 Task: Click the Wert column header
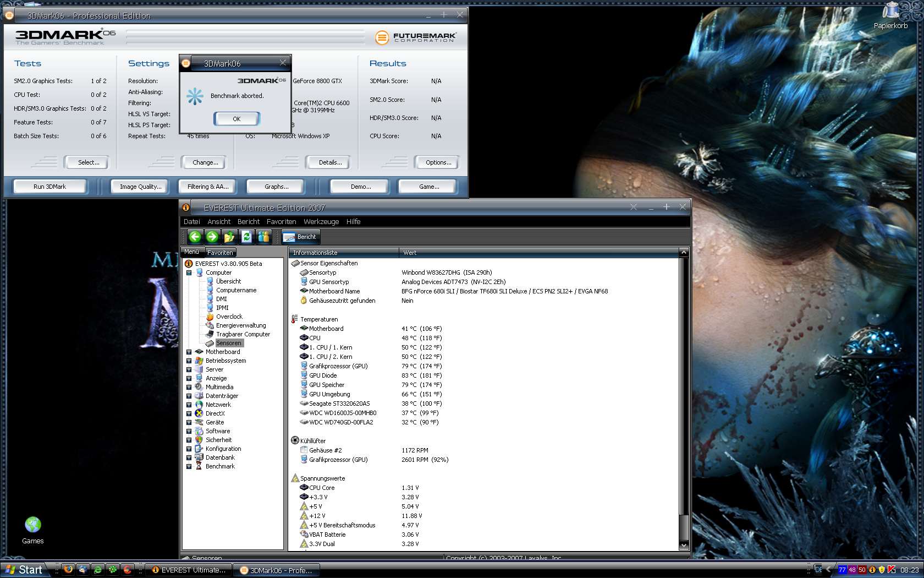539,253
